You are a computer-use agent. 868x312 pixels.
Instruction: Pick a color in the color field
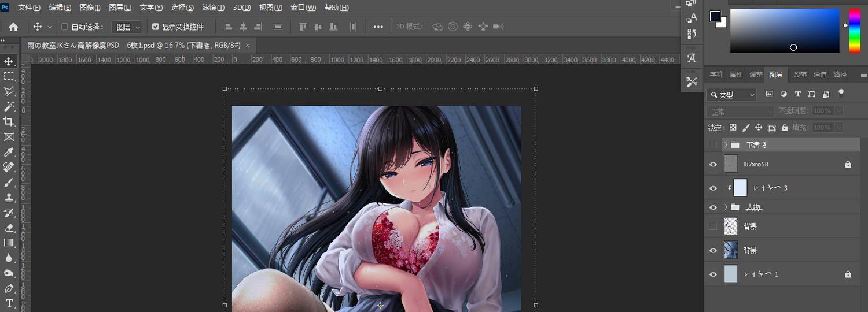pos(785,31)
